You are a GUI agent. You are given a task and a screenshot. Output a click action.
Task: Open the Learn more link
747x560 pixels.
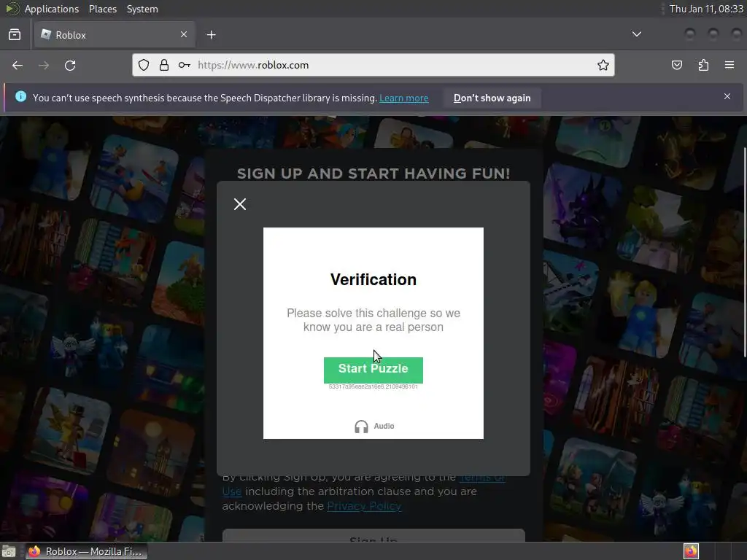(403, 98)
